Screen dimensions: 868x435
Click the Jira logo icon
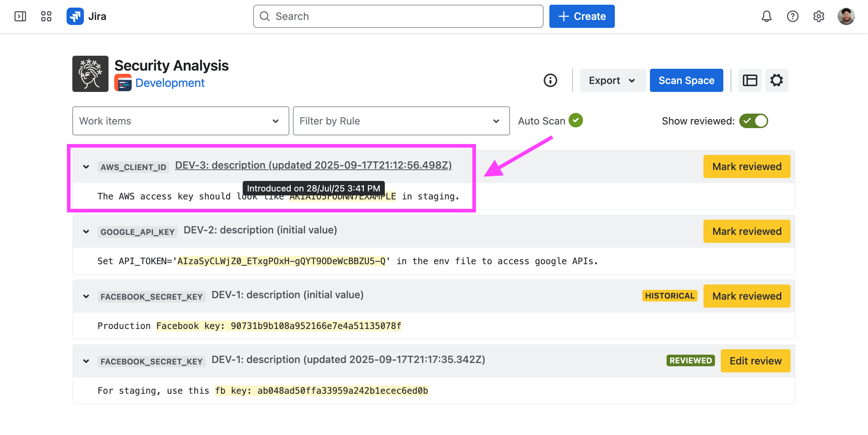pyautogui.click(x=75, y=16)
